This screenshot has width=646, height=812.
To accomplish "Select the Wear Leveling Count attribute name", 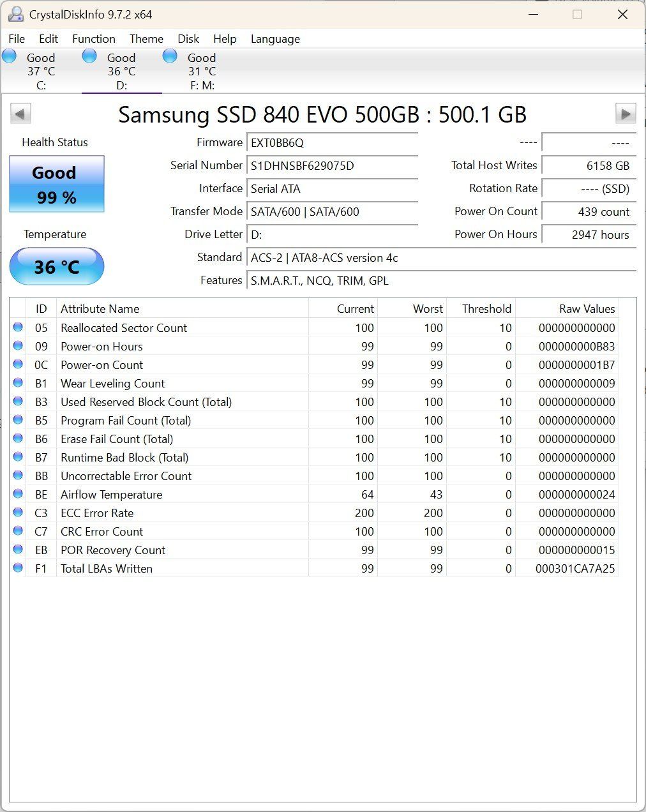I will coord(113,384).
